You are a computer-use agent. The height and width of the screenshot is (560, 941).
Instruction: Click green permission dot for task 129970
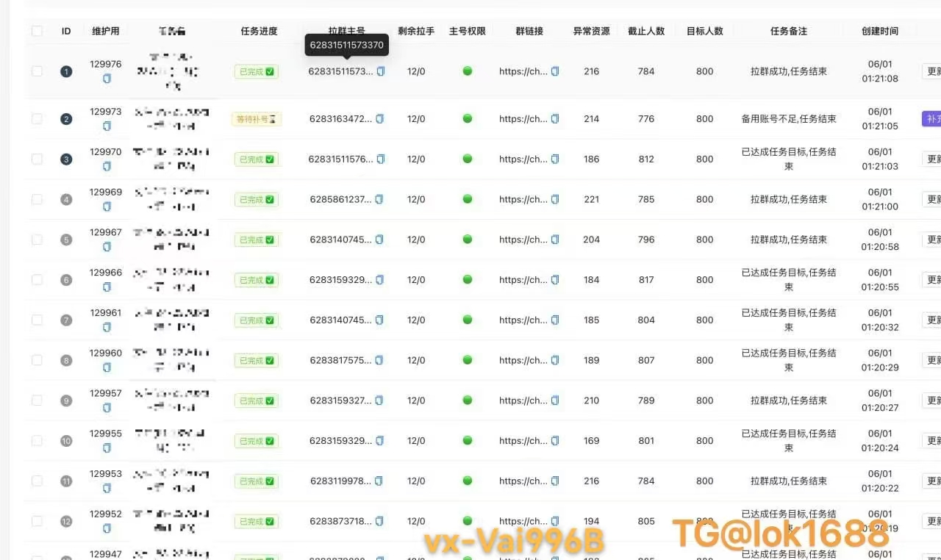coord(468,159)
